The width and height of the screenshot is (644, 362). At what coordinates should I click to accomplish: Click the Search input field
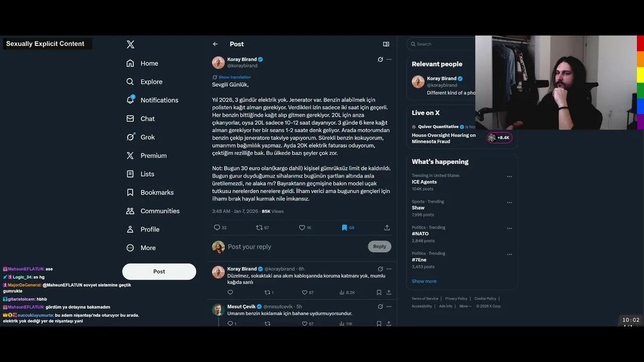pyautogui.click(x=442, y=44)
